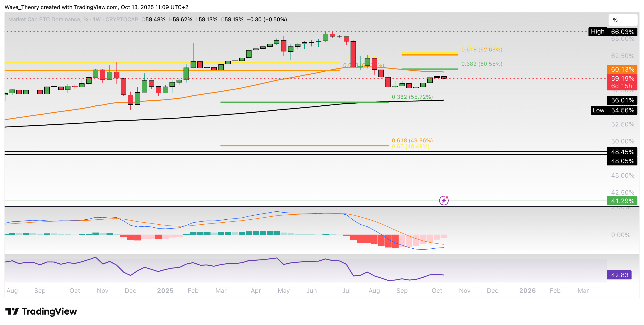Select the 0.382 (55.72%) Fibonacci level line
The width and height of the screenshot is (644, 325).
pos(300,102)
